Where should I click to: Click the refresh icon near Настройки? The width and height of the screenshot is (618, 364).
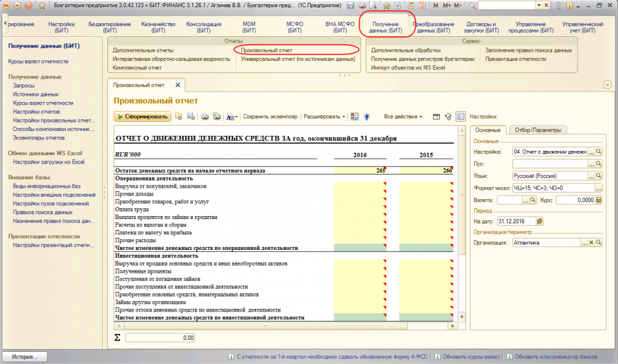448,116
